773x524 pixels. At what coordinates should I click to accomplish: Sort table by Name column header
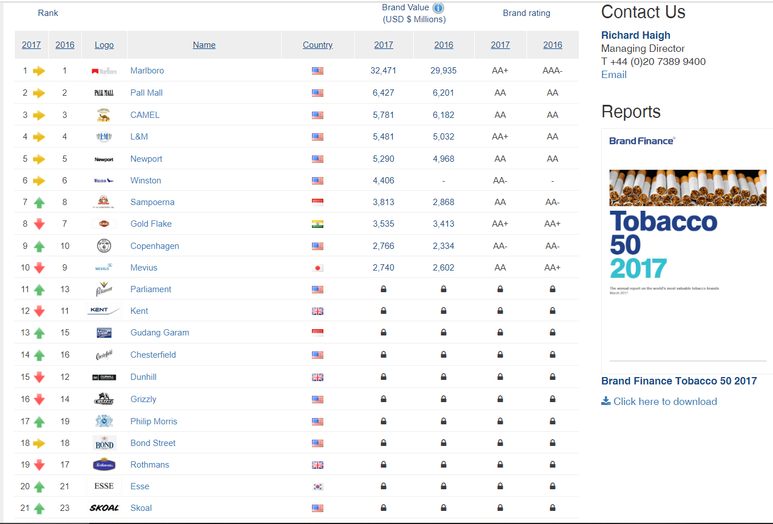point(204,45)
